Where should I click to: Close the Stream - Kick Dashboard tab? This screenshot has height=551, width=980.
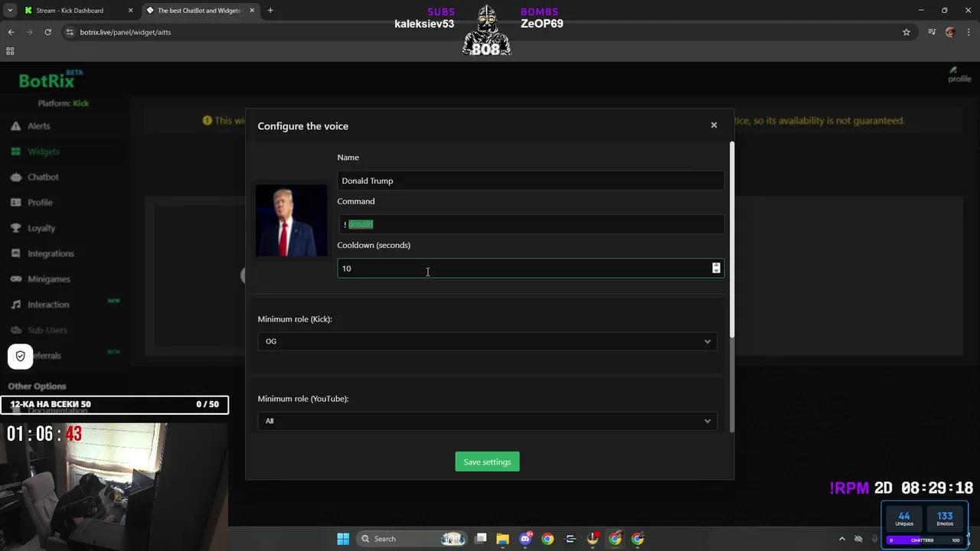click(130, 11)
